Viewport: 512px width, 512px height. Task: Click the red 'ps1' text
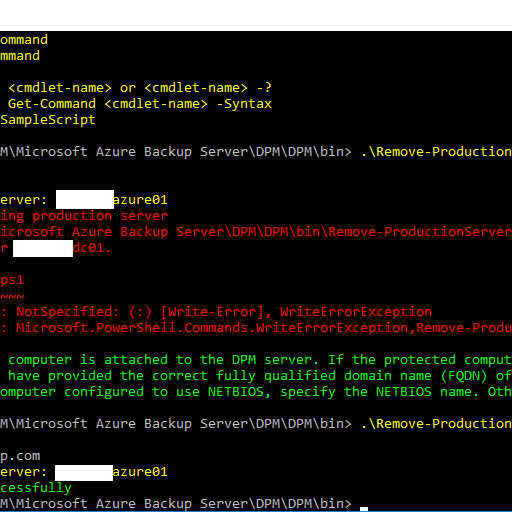pyautogui.click(x=12, y=280)
